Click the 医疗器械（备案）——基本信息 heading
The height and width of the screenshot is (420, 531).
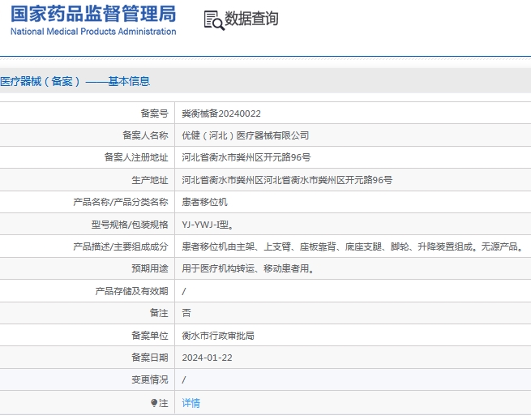(75, 81)
